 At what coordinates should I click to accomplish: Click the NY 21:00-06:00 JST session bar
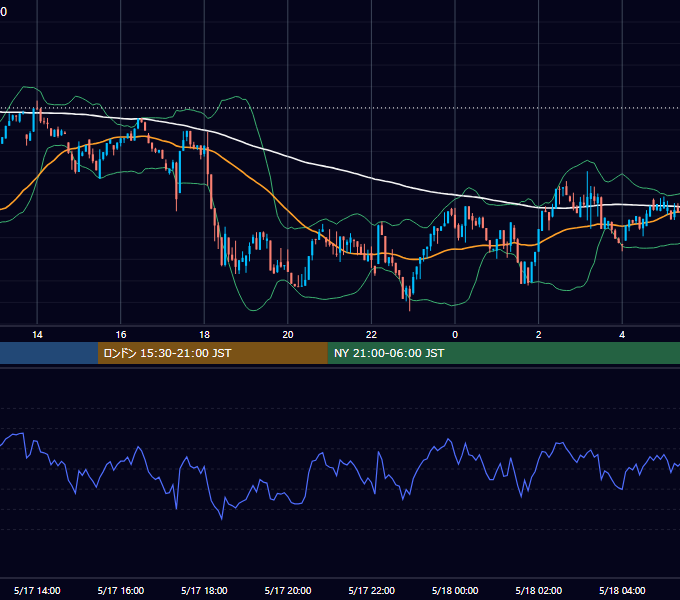pyautogui.click(x=503, y=353)
